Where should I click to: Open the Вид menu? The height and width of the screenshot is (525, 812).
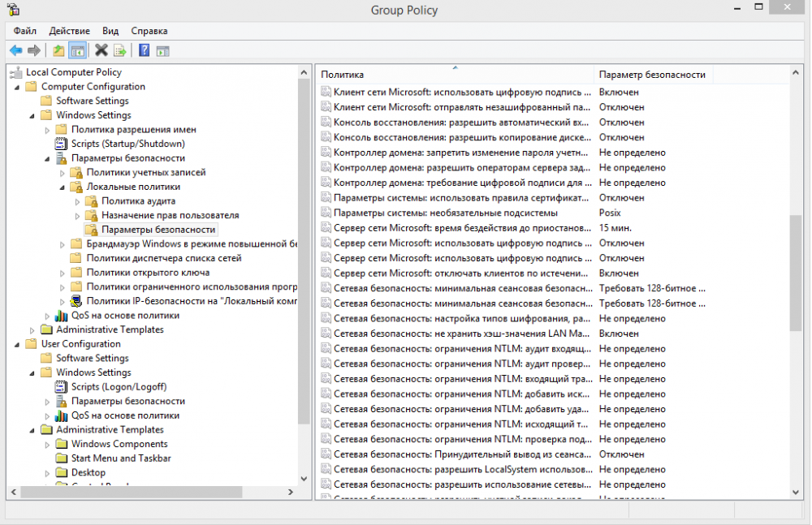pyautogui.click(x=110, y=31)
